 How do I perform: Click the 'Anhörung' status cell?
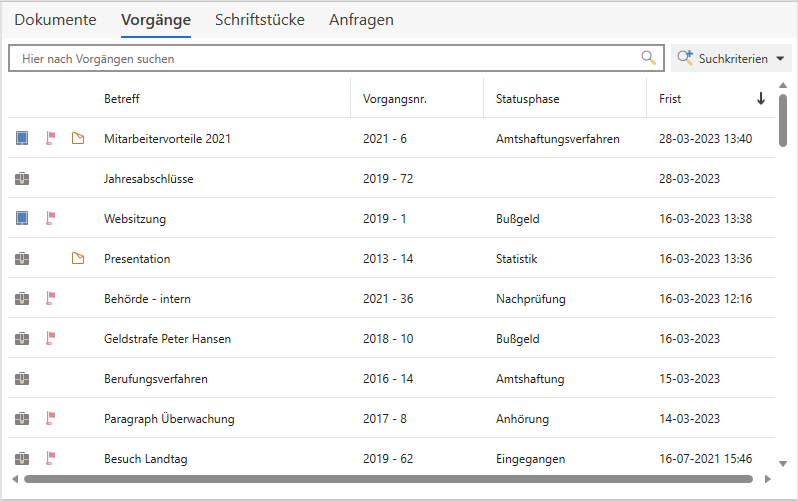click(523, 419)
